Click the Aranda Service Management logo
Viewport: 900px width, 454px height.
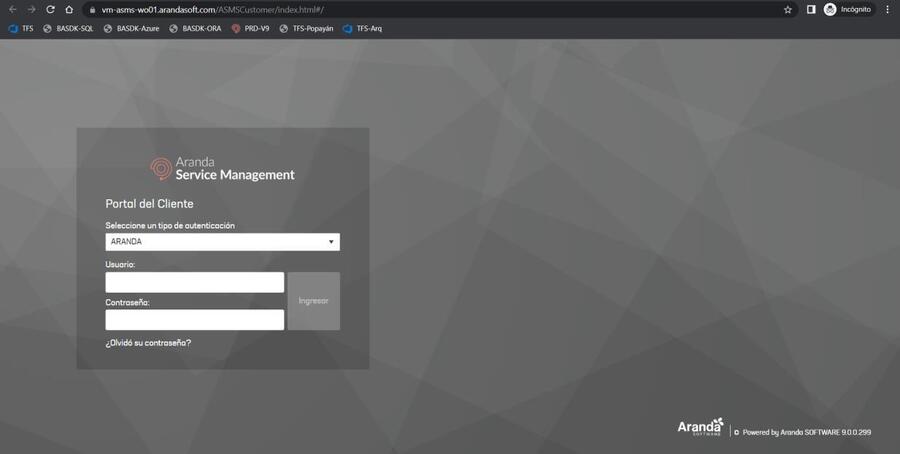(x=222, y=169)
